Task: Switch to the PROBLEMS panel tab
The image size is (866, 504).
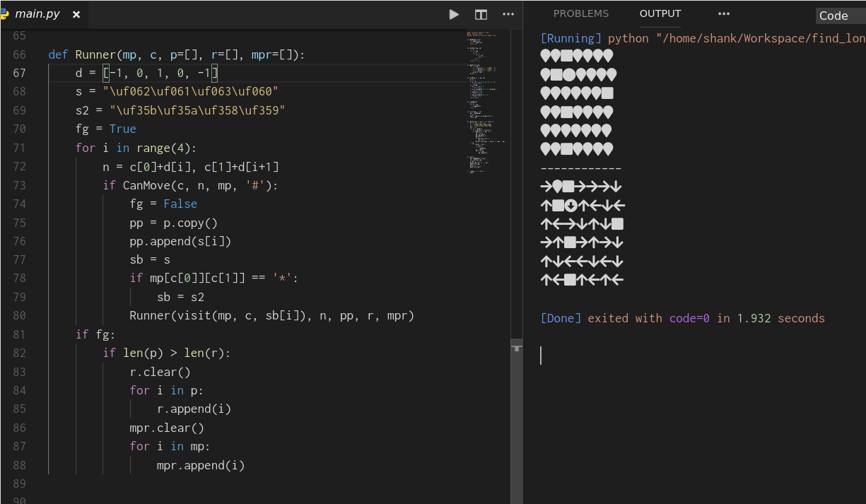Action: [x=581, y=13]
